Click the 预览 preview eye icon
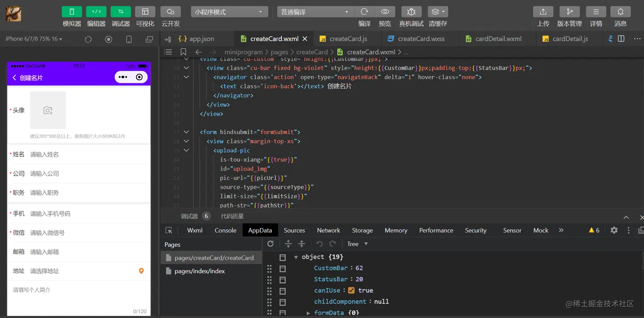The width and height of the screenshot is (644, 318). click(385, 12)
